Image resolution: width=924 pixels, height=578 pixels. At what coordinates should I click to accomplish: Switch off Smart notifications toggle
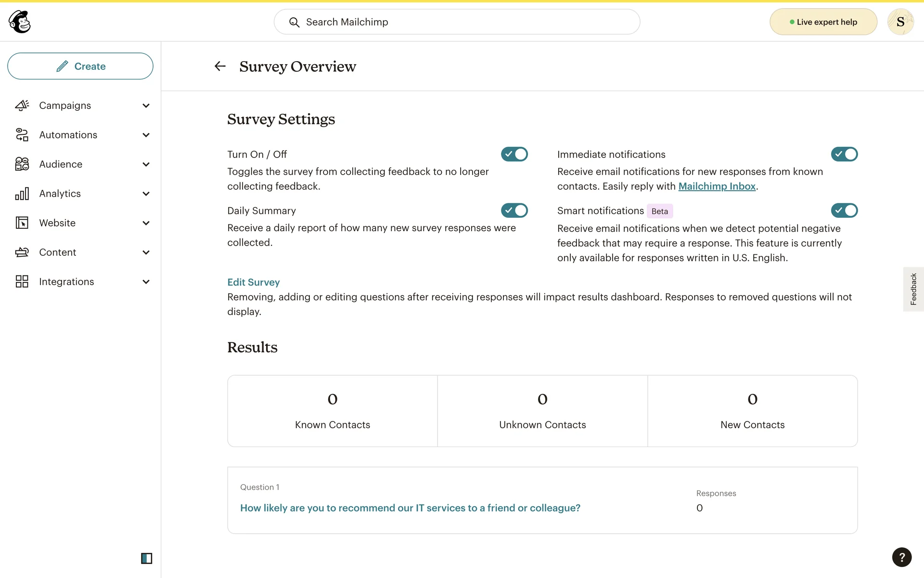pos(844,210)
